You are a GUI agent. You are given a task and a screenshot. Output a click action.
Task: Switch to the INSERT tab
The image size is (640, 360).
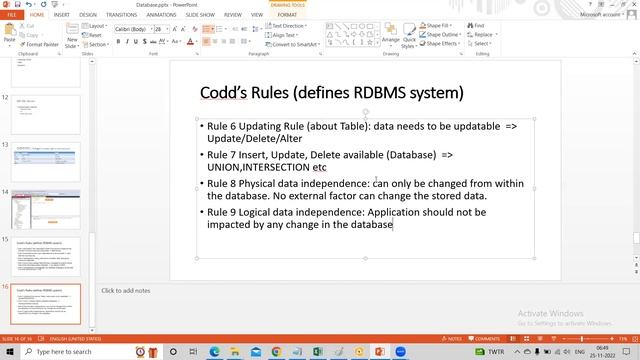pyautogui.click(x=62, y=15)
